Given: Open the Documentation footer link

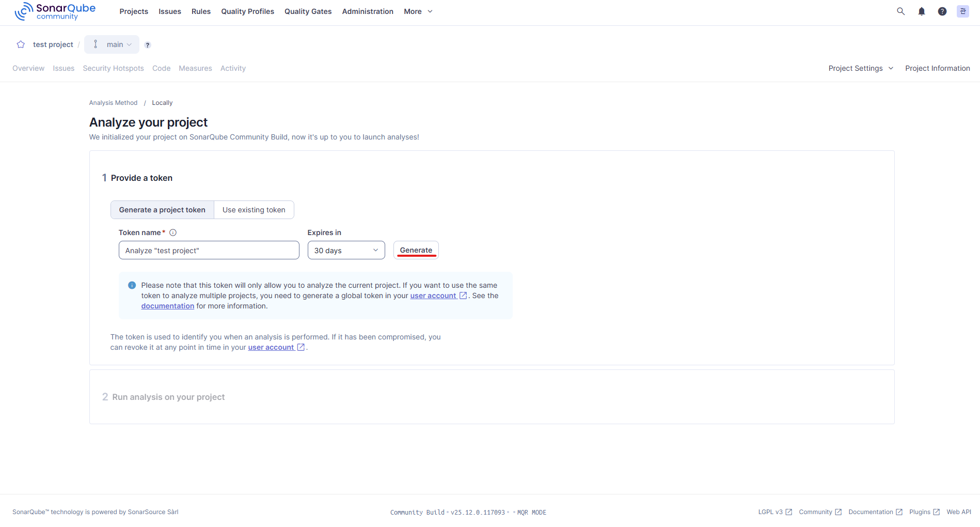Looking at the screenshot, I should click(876, 512).
